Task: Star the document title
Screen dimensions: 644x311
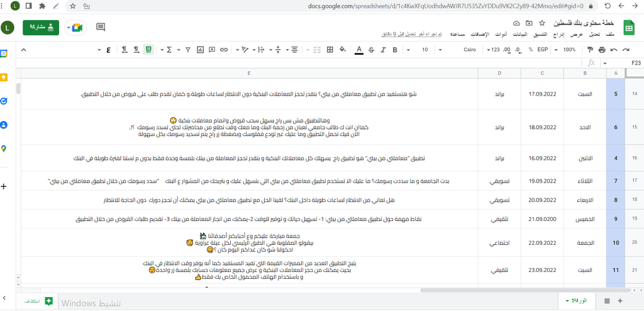Action: [x=541, y=22]
